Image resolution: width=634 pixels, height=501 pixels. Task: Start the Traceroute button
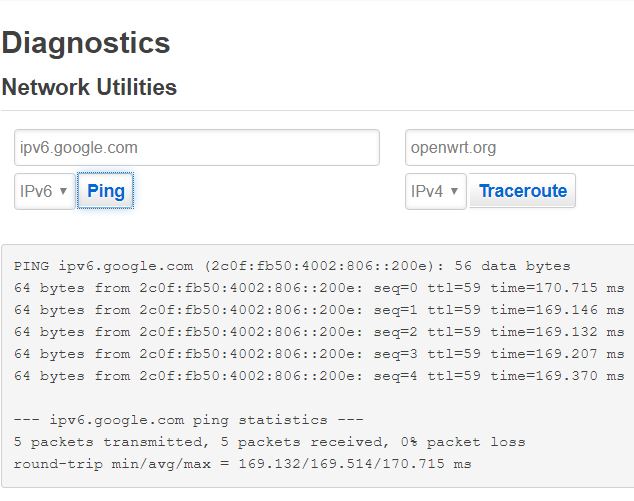522,191
